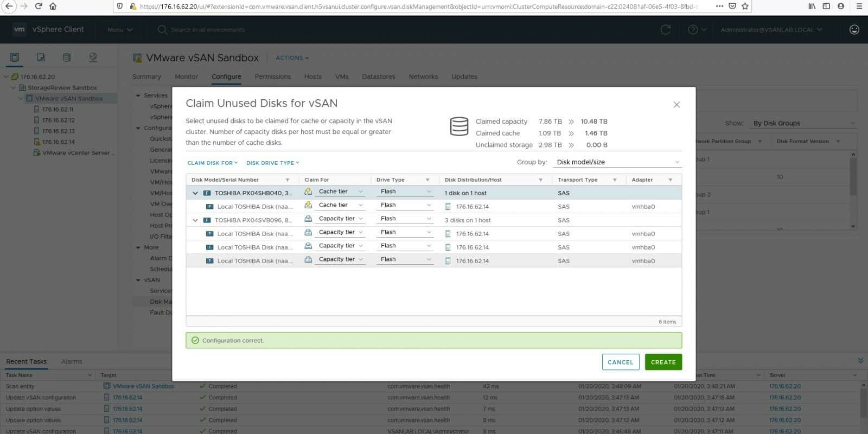This screenshot has height=434, width=868.
Task: Click the smiley feedback icon
Action: 854,30
